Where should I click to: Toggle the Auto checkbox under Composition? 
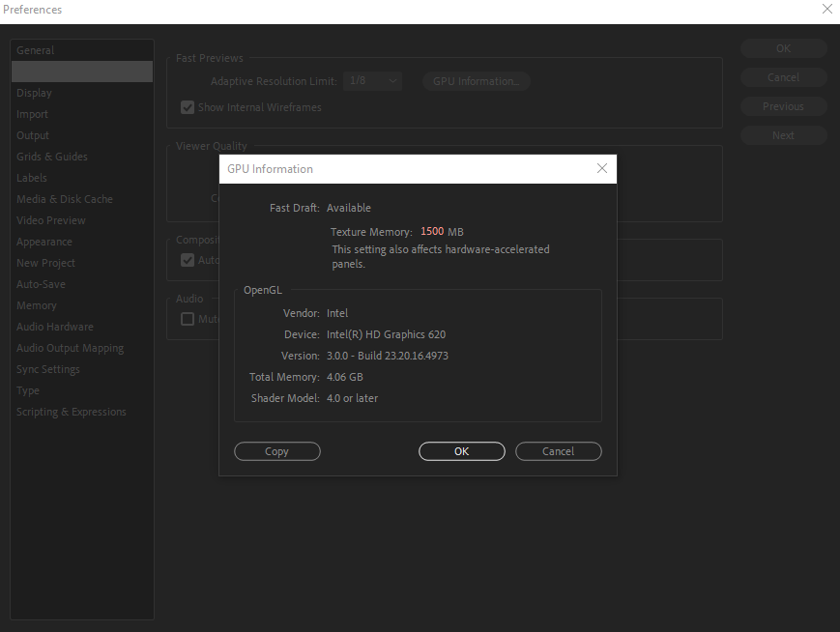pos(187,260)
